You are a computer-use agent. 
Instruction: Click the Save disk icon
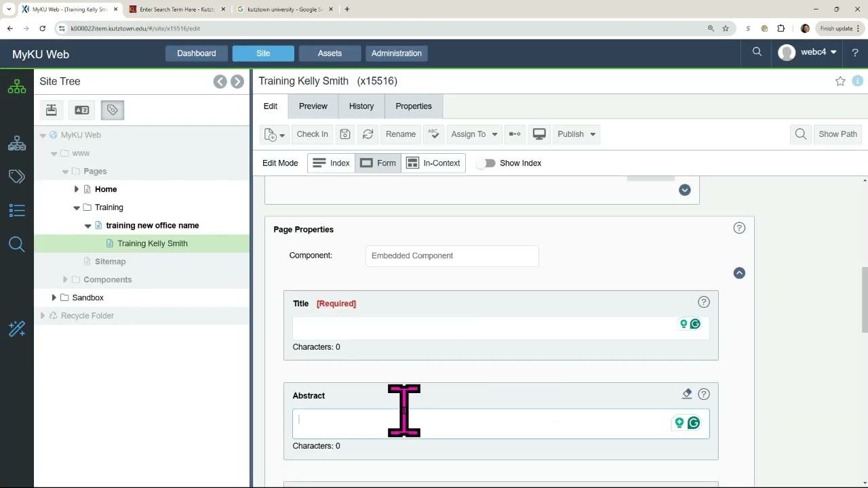pyautogui.click(x=345, y=134)
